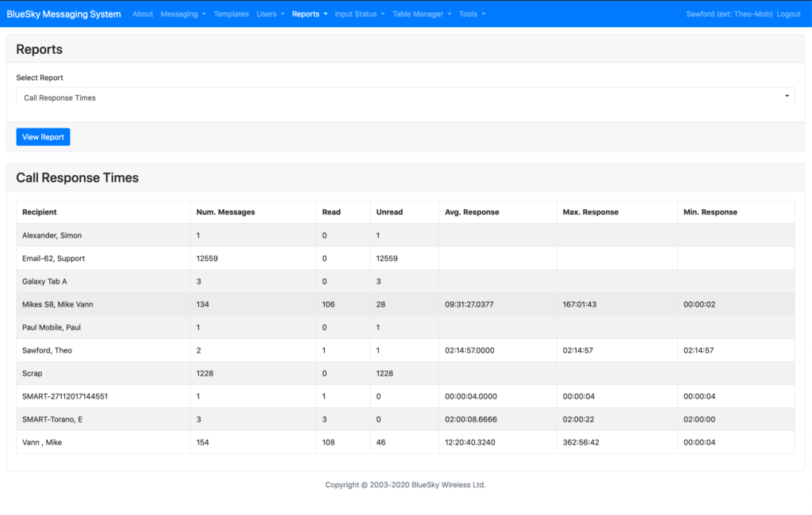
Task: Click the Sawford (ext: Theo-Mob) user label
Action: 730,14
